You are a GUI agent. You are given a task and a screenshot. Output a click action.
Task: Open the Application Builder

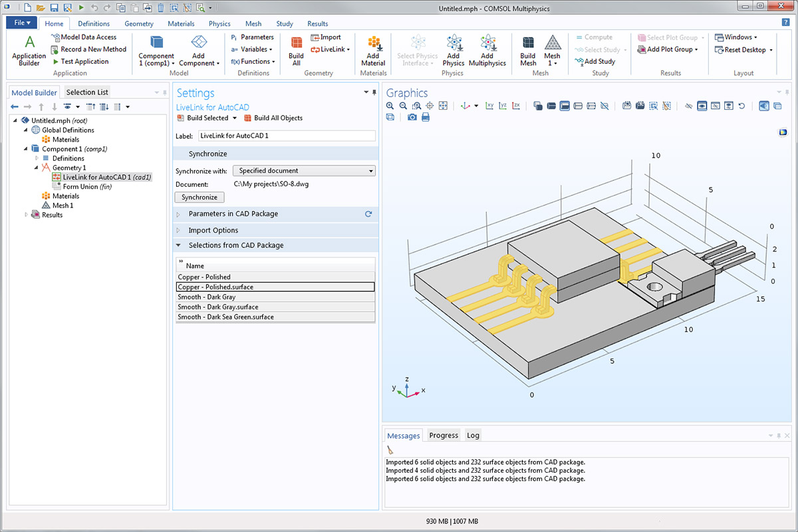tap(29, 50)
